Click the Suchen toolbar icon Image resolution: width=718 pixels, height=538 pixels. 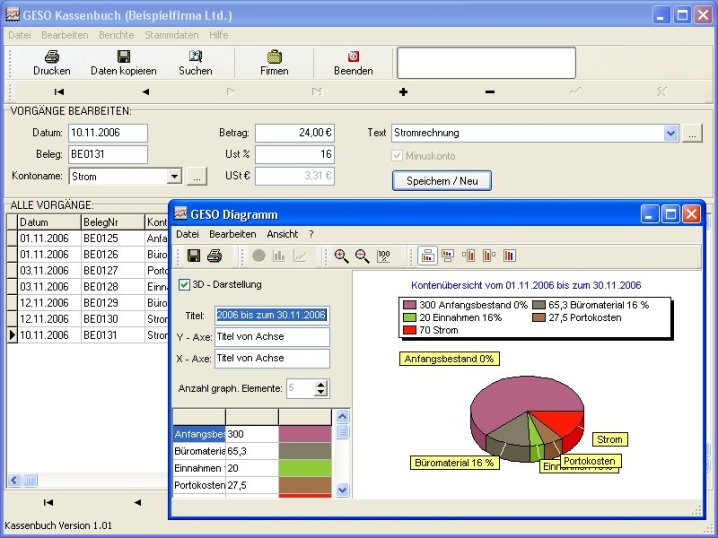point(195,63)
